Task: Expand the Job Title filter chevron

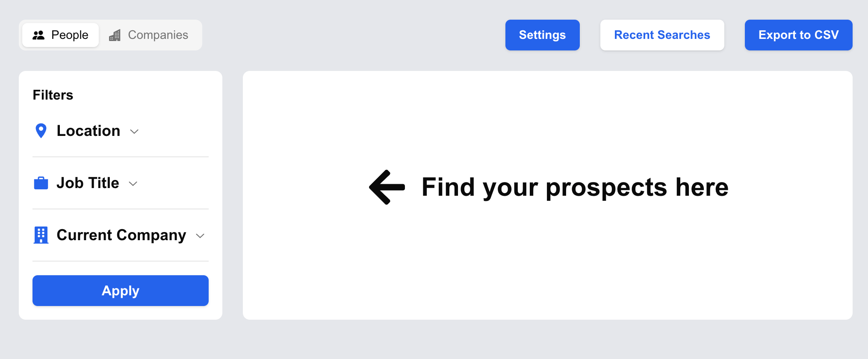Action: click(x=133, y=184)
